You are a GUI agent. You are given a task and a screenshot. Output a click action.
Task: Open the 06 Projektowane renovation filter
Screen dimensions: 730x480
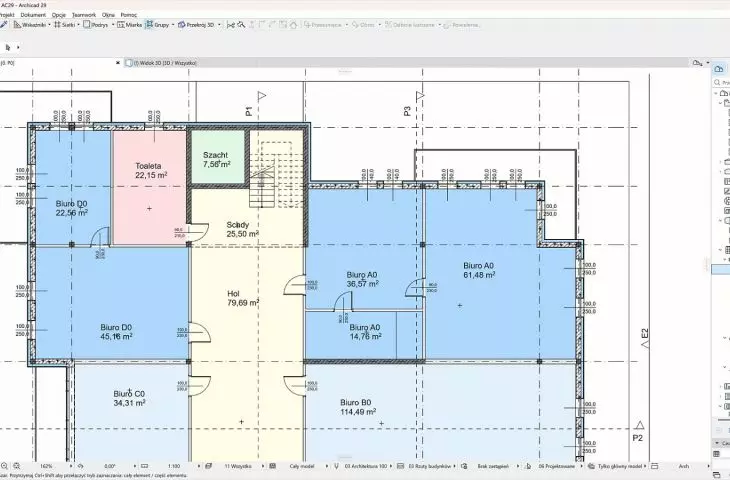coord(557,466)
